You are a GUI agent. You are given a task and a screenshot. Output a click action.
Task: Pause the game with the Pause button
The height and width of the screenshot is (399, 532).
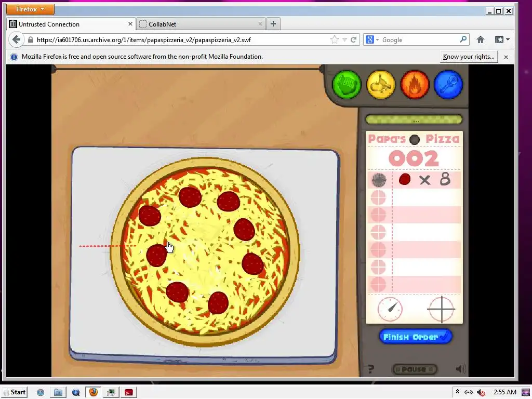point(414,369)
